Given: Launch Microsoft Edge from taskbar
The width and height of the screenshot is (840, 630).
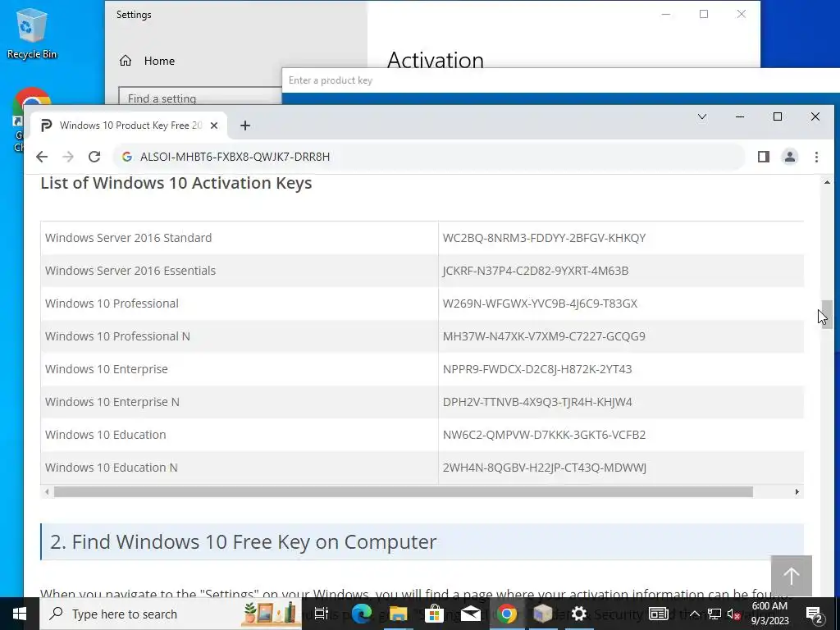Looking at the screenshot, I should point(362,614).
